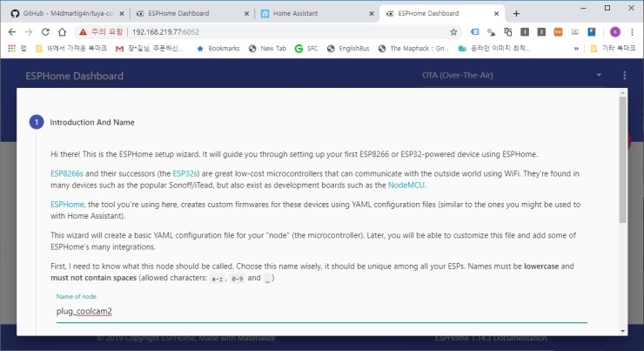Open the Bookmarks star bookmark
The image size is (644, 351).
point(218,49)
